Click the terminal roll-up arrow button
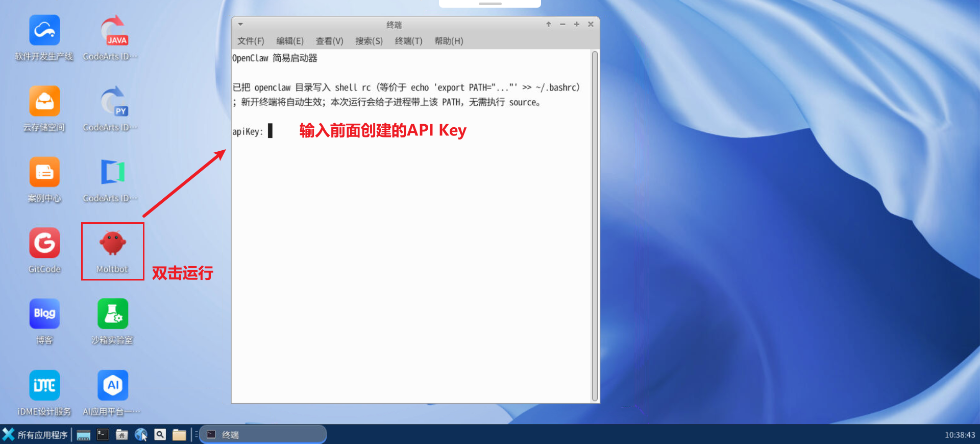Screen dimensions: 980x444 pos(549,24)
